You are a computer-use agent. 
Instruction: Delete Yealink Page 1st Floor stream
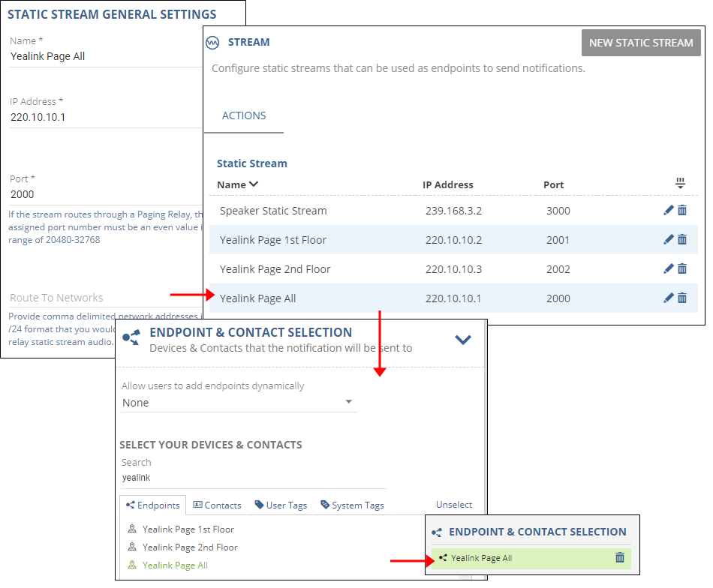(682, 239)
